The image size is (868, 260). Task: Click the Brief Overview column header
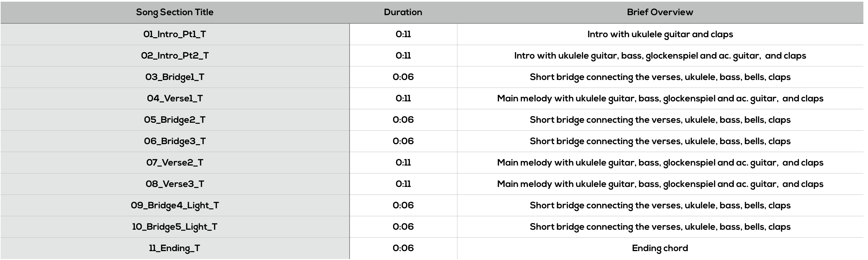click(660, 12)
